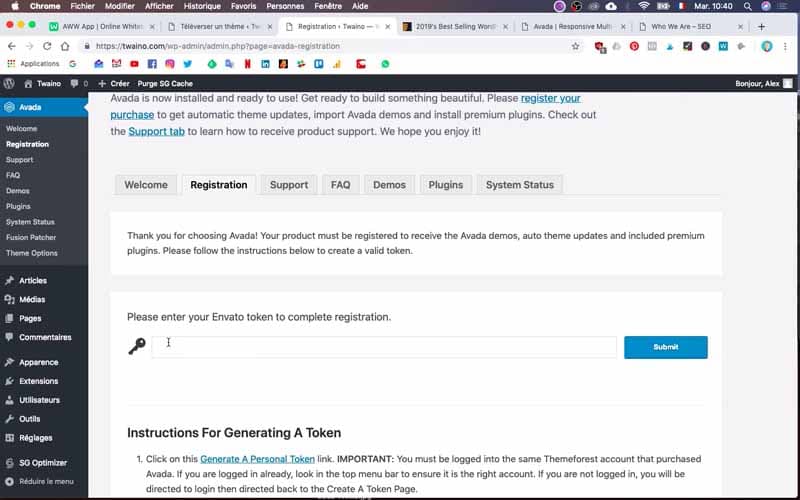This screenshot has height=500, width=800.
Task: Click the blue W extension icon
Action: 723,46
